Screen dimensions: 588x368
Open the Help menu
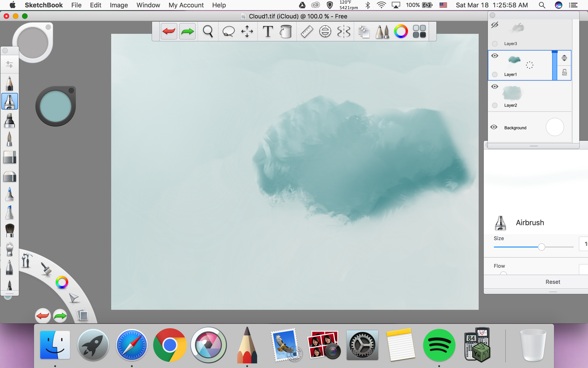point(219,5)
